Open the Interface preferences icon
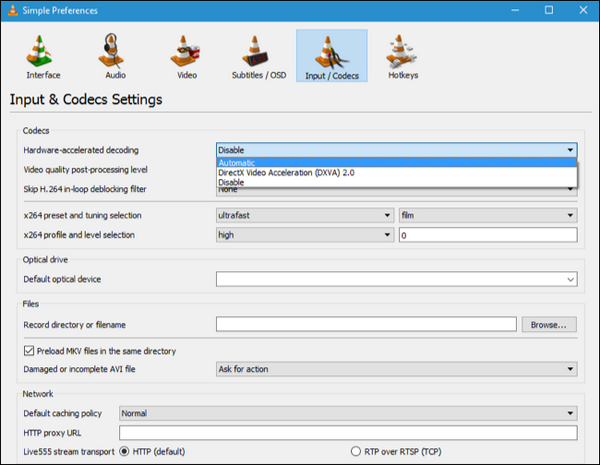600x465 pixels. [41, 56]
